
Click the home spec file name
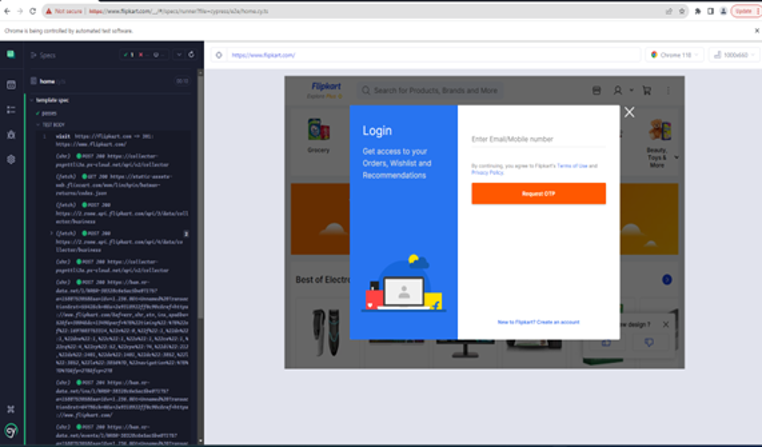[x=47, y=81]
